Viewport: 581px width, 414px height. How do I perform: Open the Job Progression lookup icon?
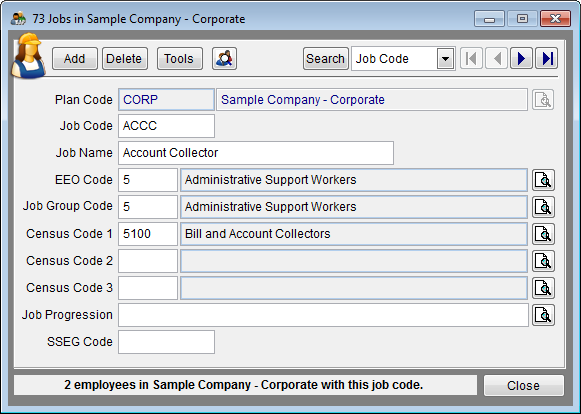pyautogui.click(x=543, y=315)
